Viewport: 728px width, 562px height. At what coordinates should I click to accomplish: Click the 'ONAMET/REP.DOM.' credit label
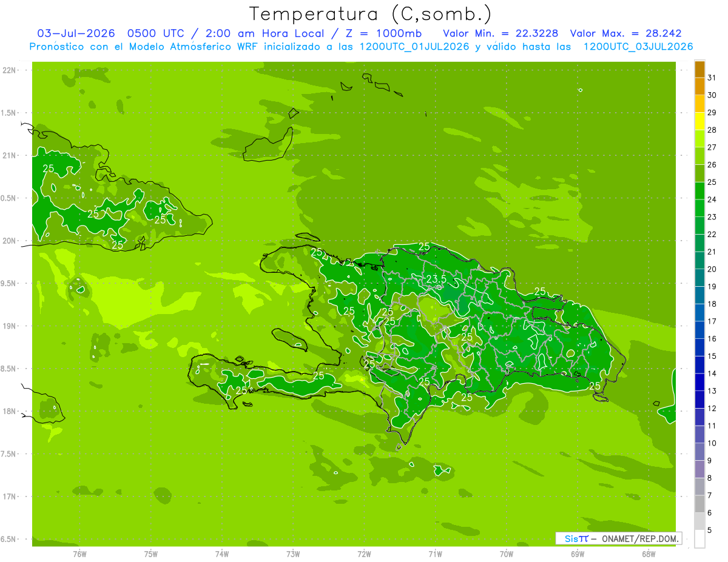[641, 538]
